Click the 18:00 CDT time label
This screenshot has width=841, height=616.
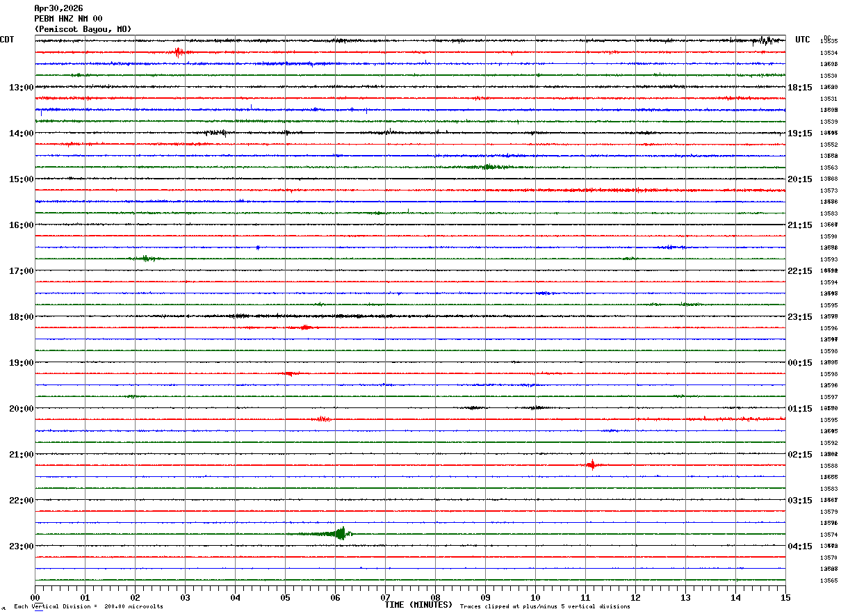21,316
